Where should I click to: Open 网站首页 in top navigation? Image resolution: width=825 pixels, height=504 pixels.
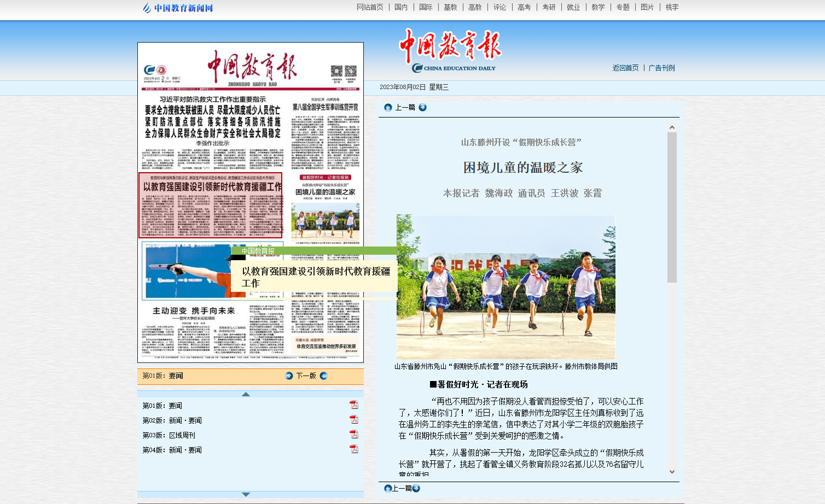click(x=370, y=7)
